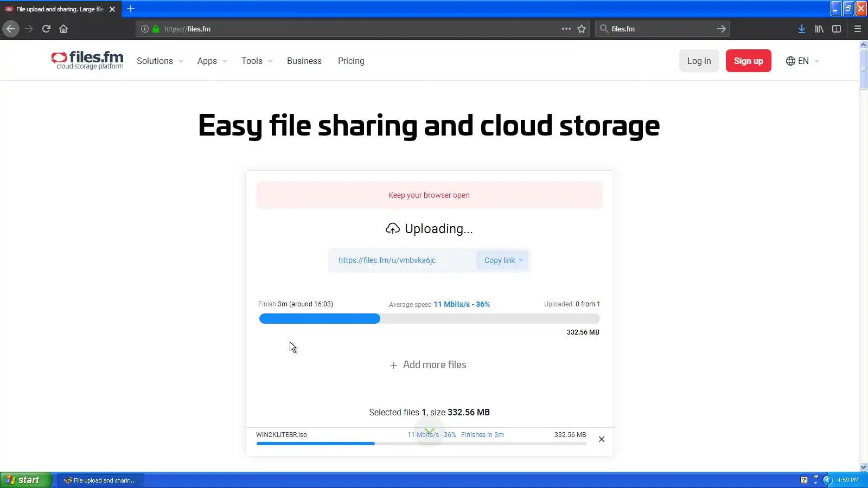
Task: Click the Finishes in 3m text
Action: tap(482, 435)
